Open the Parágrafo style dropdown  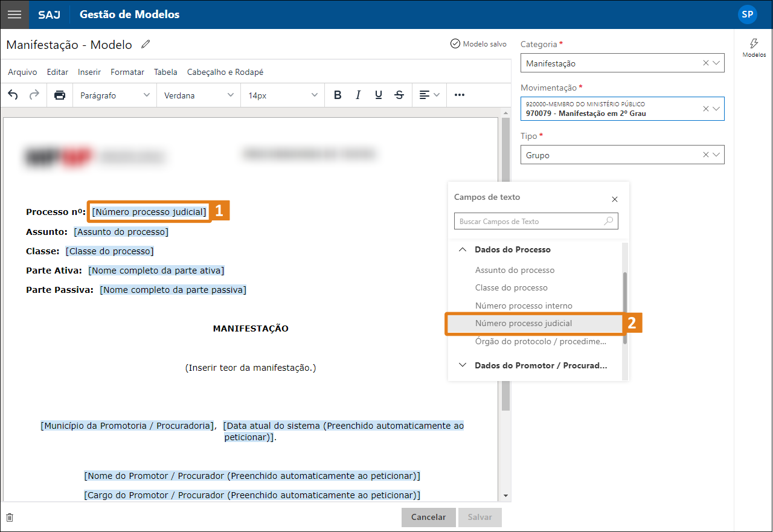(x=115, y=95)
